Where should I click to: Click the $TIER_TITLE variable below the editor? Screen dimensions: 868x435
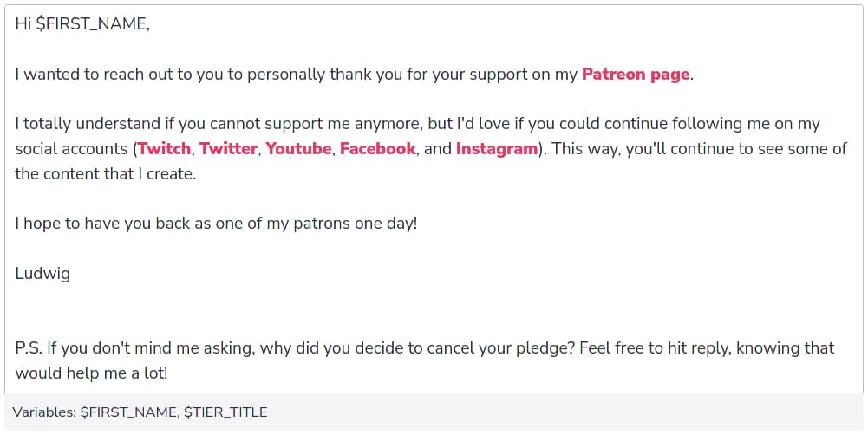[225, 412]
